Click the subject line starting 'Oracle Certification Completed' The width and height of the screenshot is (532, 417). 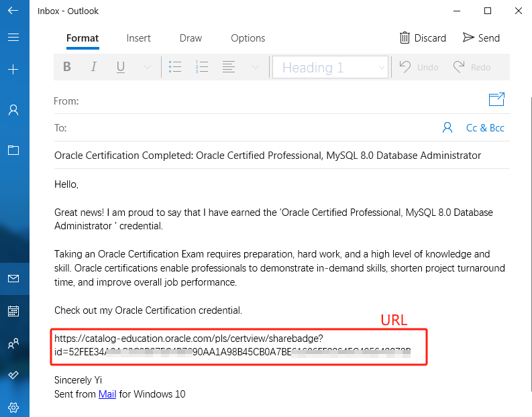(268, 156)
